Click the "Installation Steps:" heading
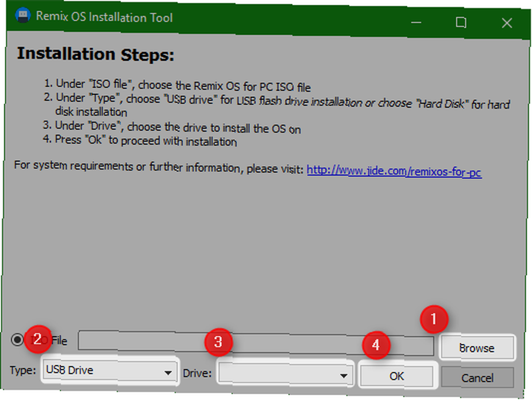 click(x=96, y=54)
